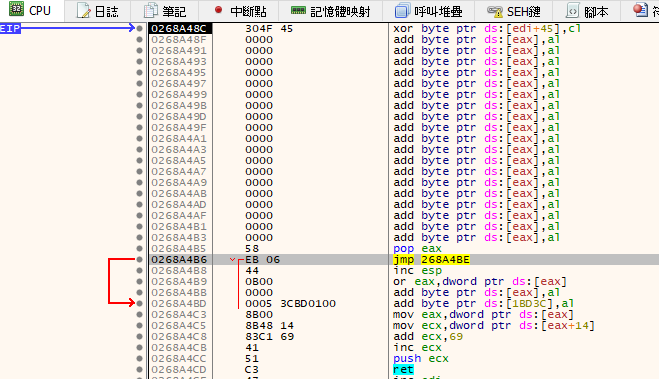Click 'add byte ptr ds:[1BD3C],al' instruction

483,303
